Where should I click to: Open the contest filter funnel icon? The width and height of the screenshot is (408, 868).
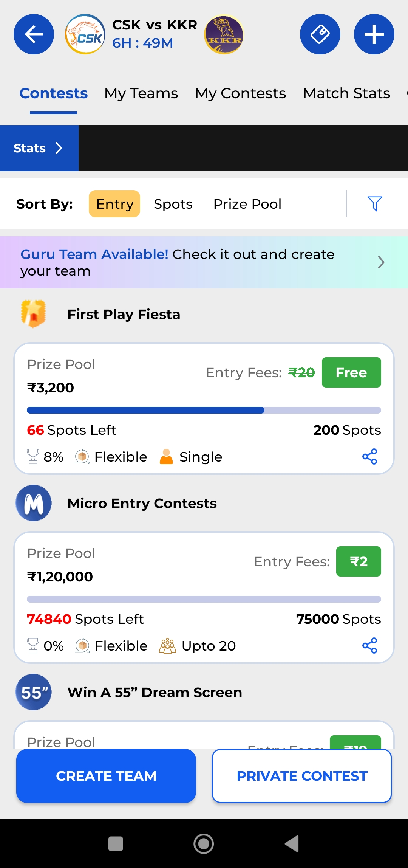375,204
